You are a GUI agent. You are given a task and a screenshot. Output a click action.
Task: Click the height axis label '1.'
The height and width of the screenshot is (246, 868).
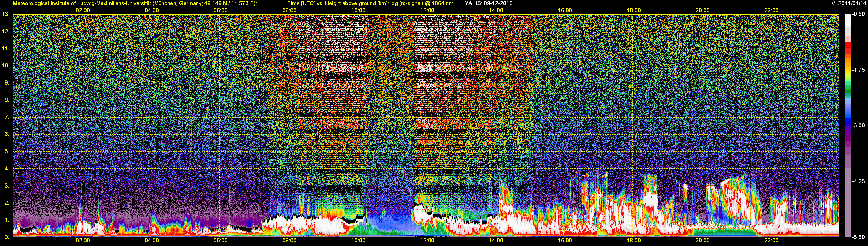[7, 220]
